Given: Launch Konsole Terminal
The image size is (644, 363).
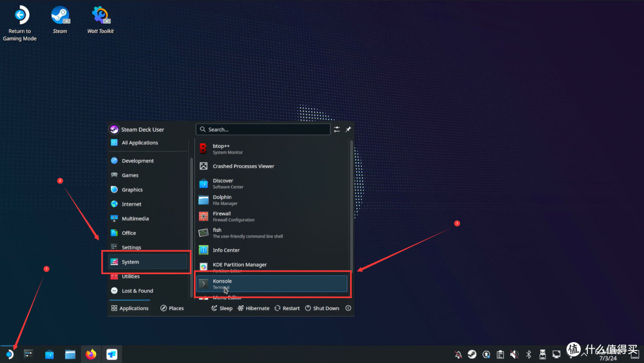Looking at the screenshot, I should pos(272,284).
